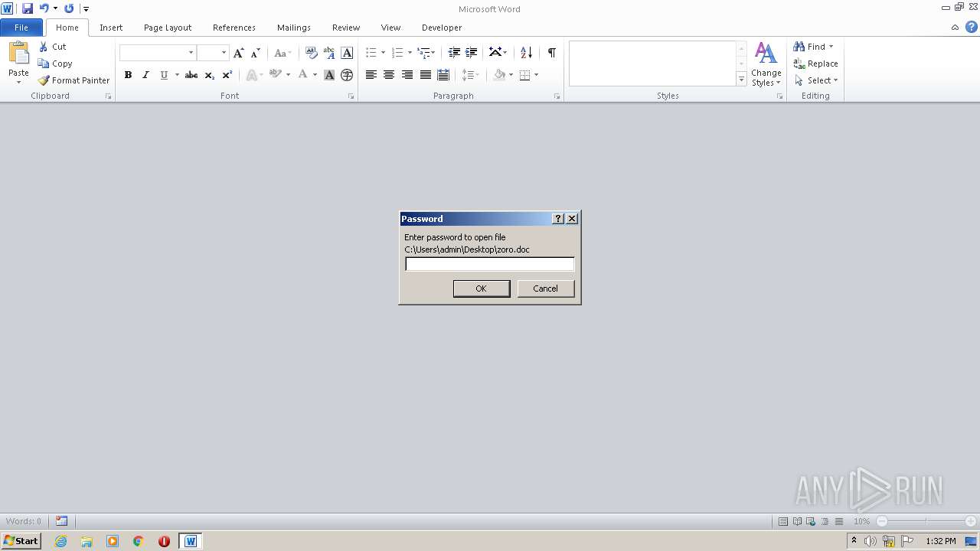980x551 pixels.
Task: Click the Cut scissors icon
Action: 44,47
